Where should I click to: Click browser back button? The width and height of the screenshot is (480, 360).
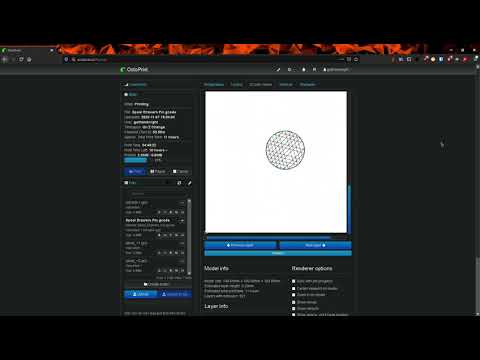pos(5,59)
